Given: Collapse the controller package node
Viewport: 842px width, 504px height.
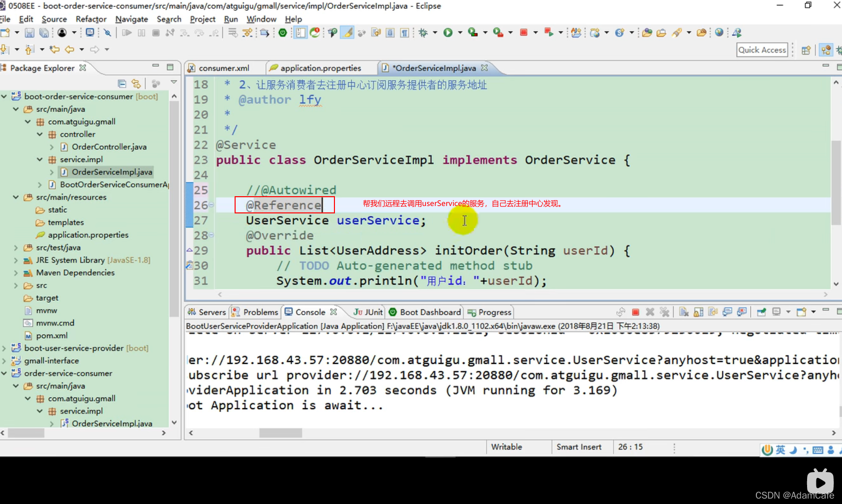Looking at the screenshot, I should click(40, 134).
